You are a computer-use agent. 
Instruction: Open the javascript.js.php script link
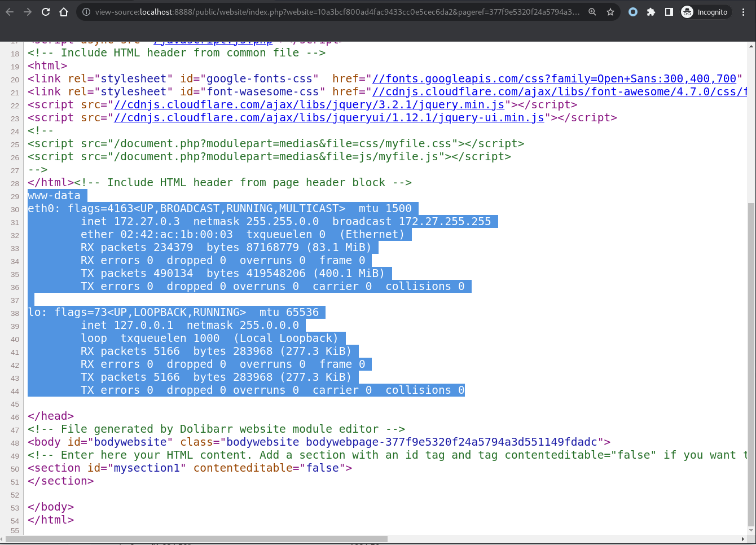(213, 39)
